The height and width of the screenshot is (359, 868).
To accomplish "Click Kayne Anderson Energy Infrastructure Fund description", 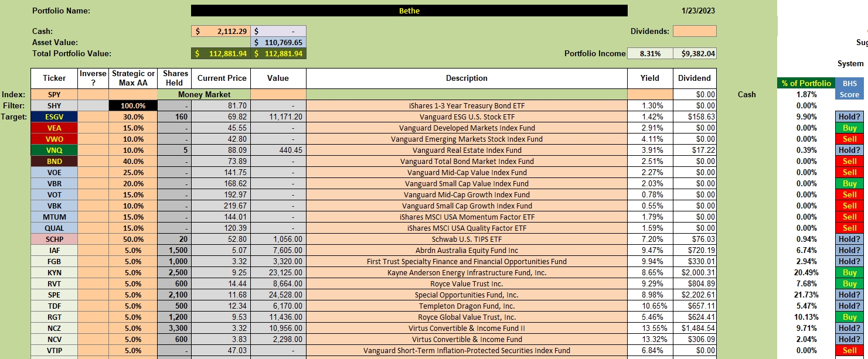I will pyautogui.click(x=467, y=272).
